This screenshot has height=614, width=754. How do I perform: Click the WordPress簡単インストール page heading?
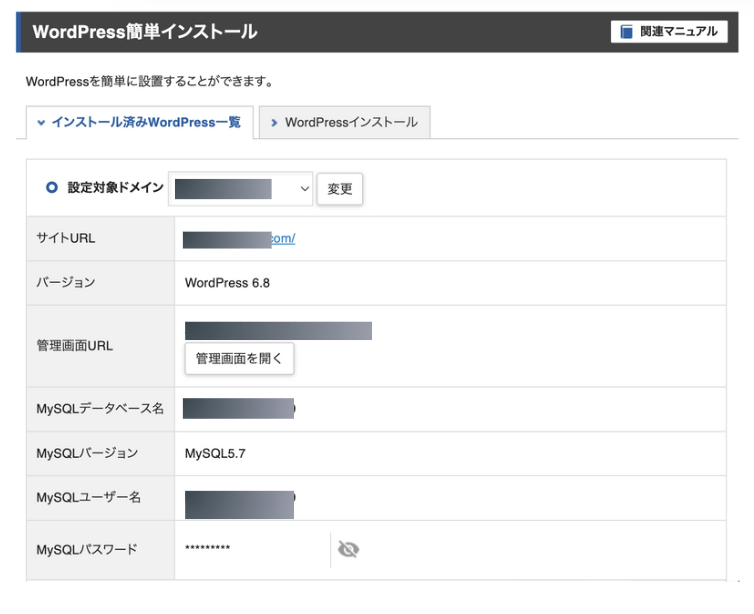[144, 32]
